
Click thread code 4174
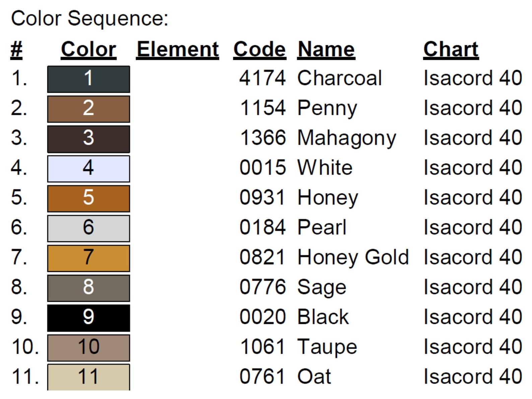(262, 78)
